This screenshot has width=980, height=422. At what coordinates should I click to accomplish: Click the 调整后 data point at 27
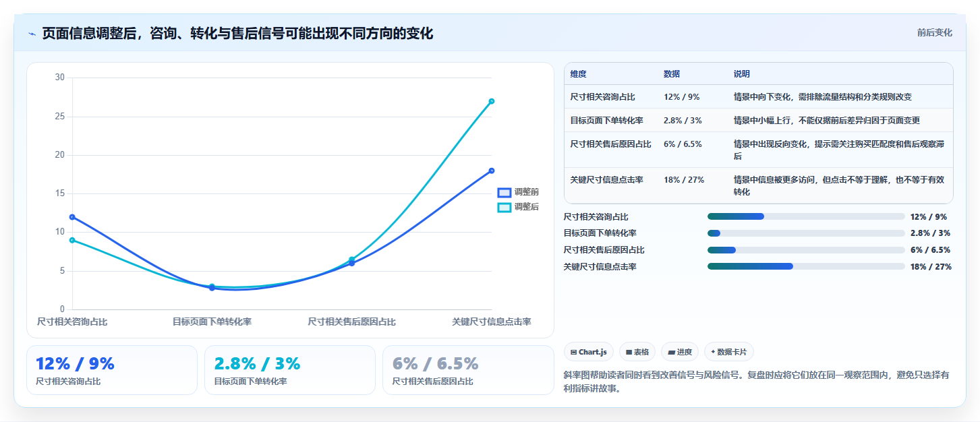[492, 101]
